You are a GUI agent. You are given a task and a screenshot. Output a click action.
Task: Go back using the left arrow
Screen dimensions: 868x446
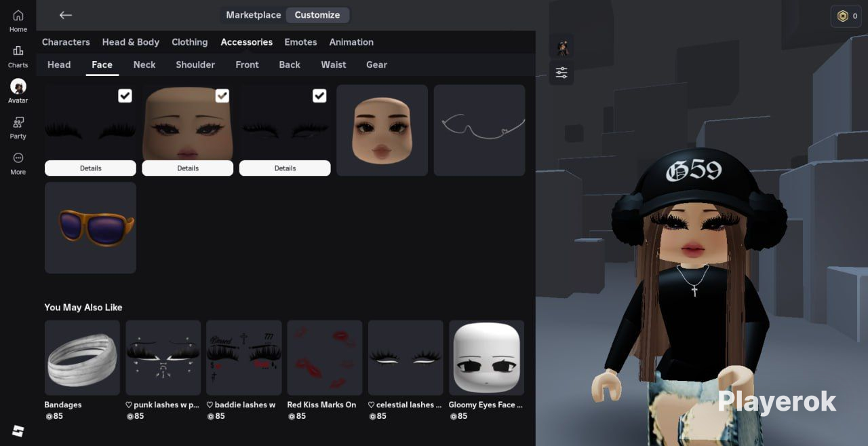tap(65, 15)
